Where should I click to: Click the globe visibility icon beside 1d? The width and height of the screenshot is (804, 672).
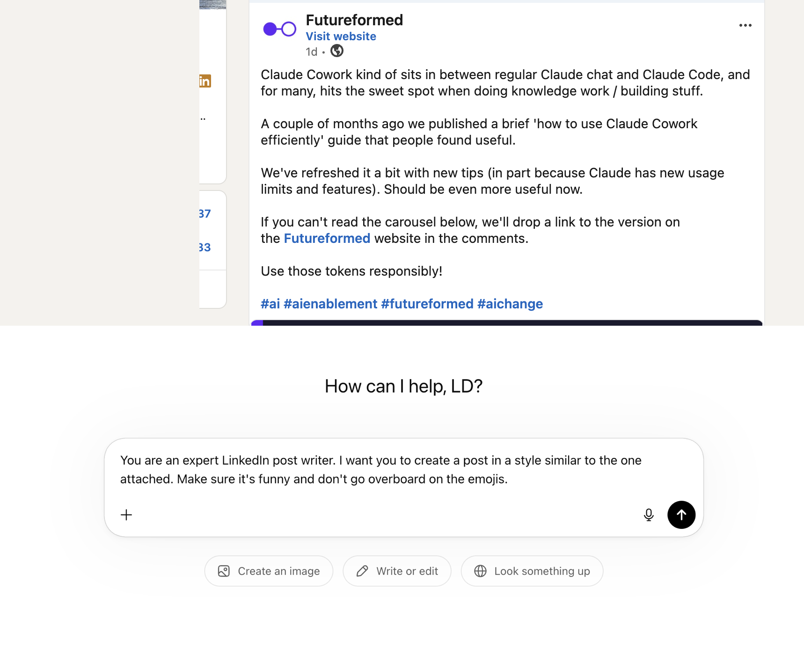coord(336,51)
